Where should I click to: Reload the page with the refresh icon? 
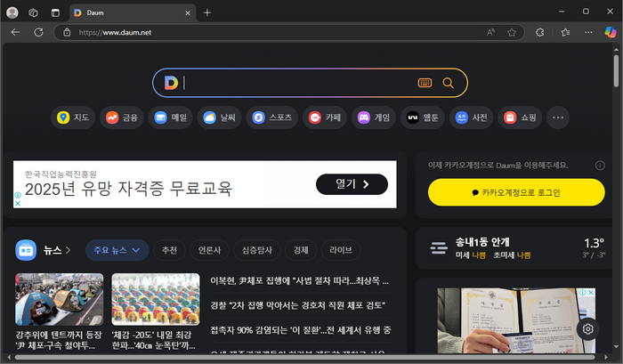38,32
